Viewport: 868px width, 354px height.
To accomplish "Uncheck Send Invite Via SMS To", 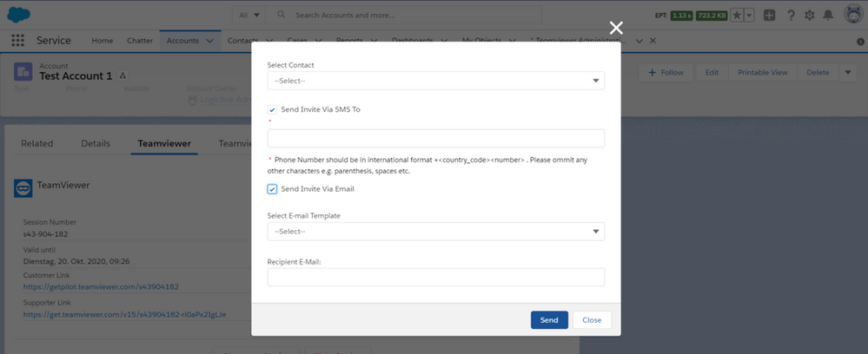I will click(x=272, y=109).
